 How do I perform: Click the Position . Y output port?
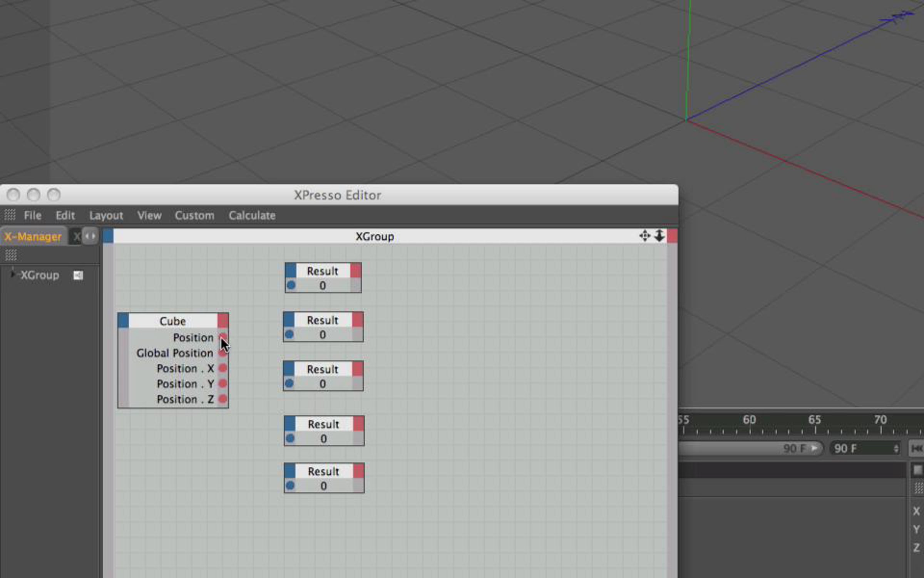pos(223,384)
